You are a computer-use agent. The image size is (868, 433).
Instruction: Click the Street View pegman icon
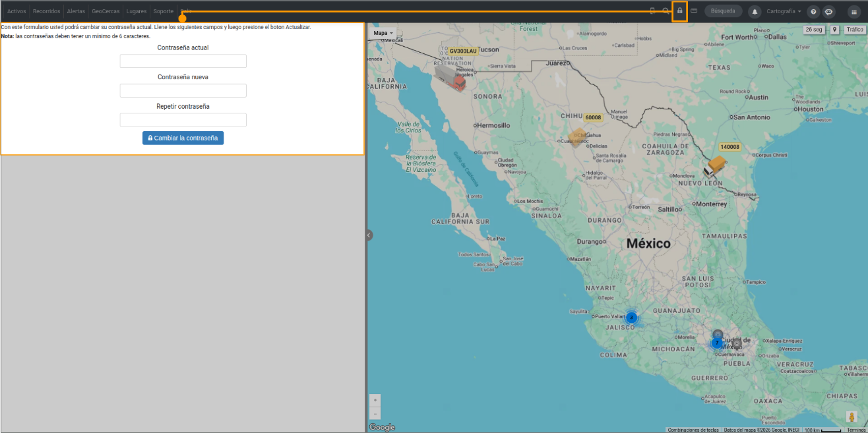[x=852, y=417]
